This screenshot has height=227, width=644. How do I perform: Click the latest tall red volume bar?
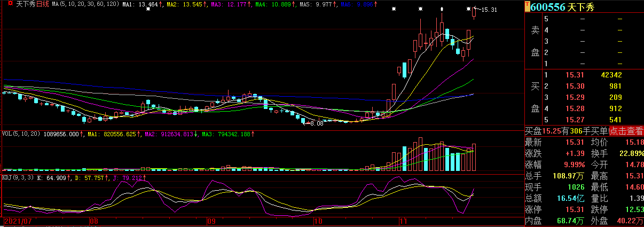coord(474,157)
